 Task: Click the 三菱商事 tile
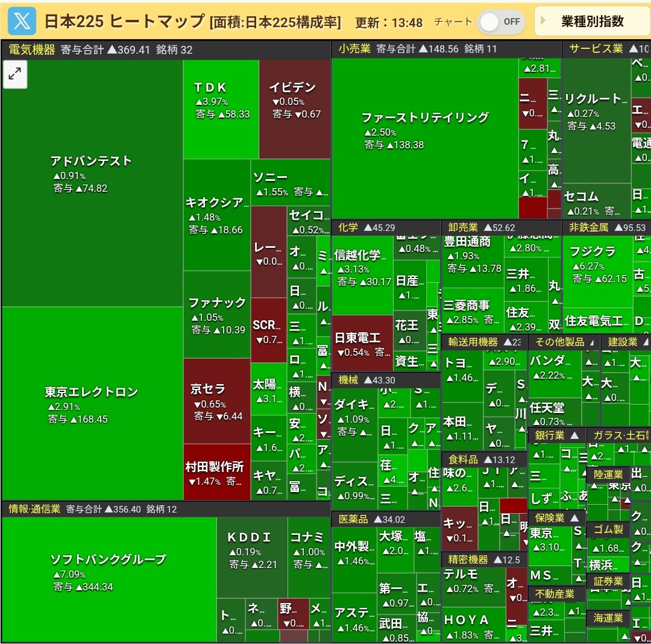coord(473,311)
